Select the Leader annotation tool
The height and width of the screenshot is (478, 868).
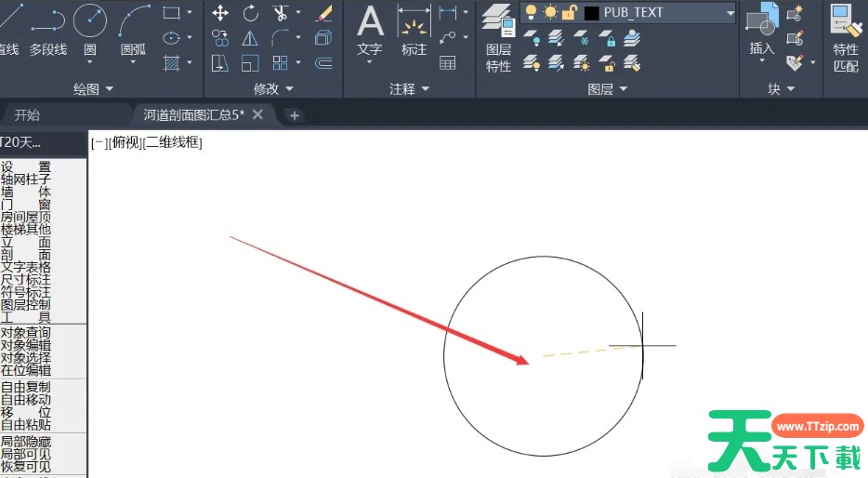point(447,38)
